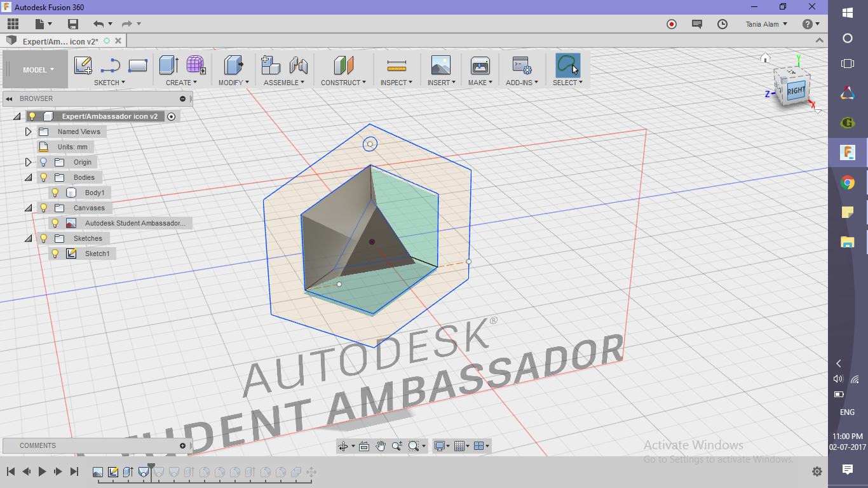
Task: Toggle visibility bulb of Canvases folder
Action: [43, 208]
